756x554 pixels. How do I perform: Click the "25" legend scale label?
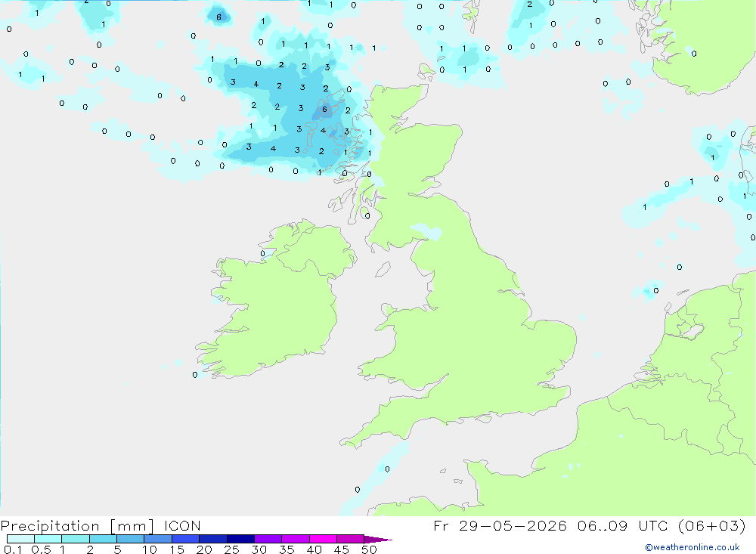(x=231, y=549)
